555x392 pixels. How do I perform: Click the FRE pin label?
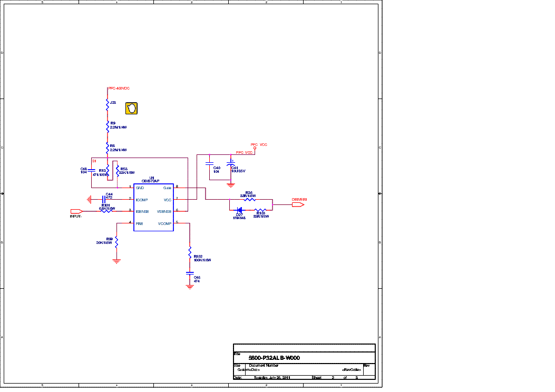(x=140, y=223)
